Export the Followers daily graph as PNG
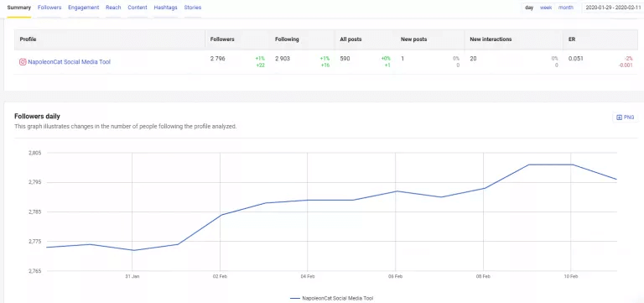Viewport: 644px width, 303px height. (x=626, y=118)
